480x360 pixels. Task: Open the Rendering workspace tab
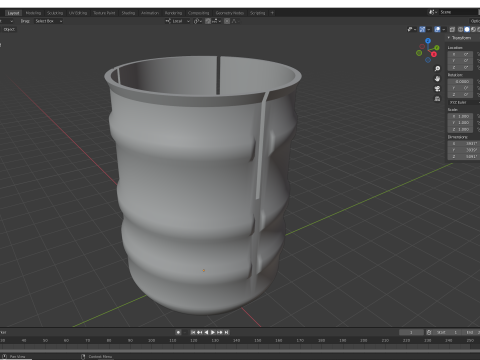coord(173,13)
